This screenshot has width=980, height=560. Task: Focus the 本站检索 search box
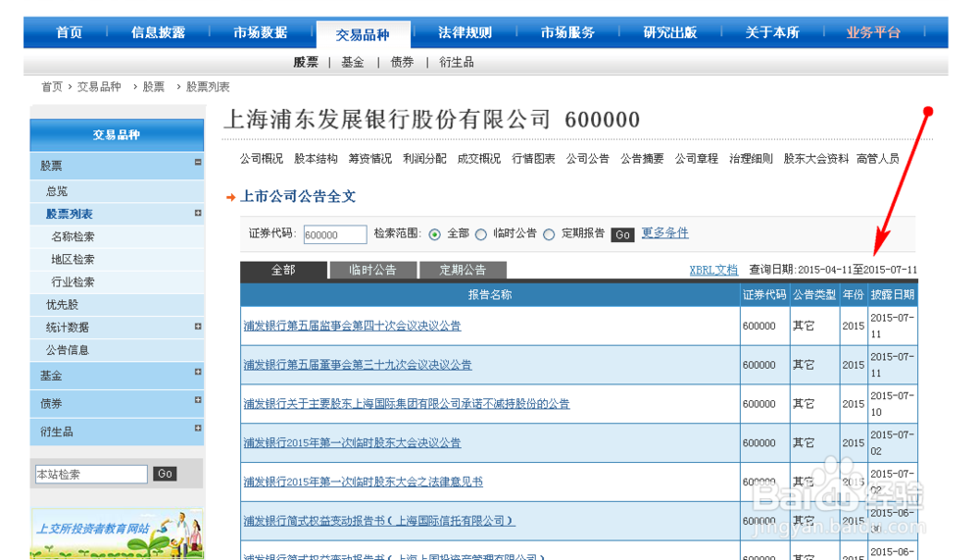click(x=91, y=475)
